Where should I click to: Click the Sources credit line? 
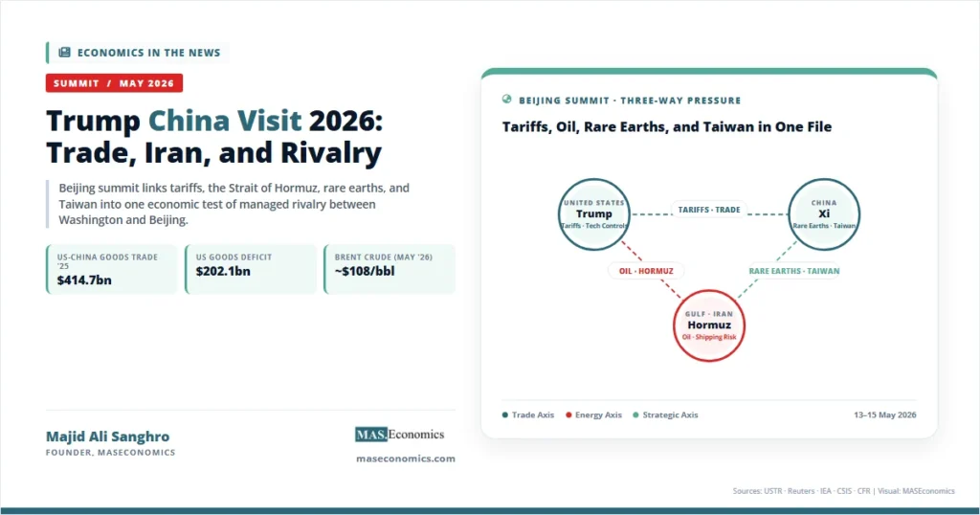pyautogui.click(x=844, y=491)
